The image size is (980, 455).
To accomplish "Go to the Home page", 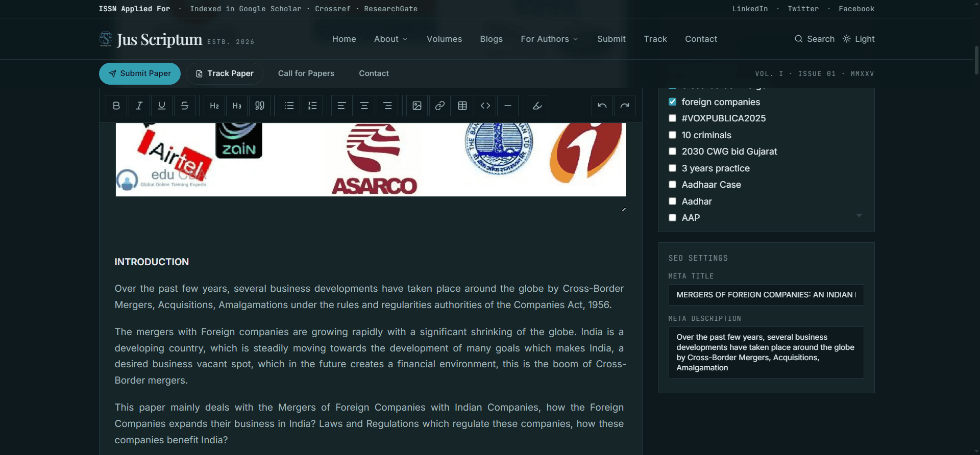I will click(344, 39).
